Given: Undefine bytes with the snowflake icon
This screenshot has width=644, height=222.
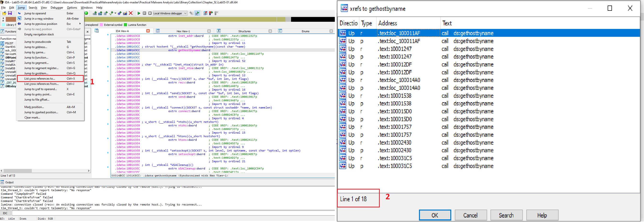Looking at the screenshot, I should point(120,13).
